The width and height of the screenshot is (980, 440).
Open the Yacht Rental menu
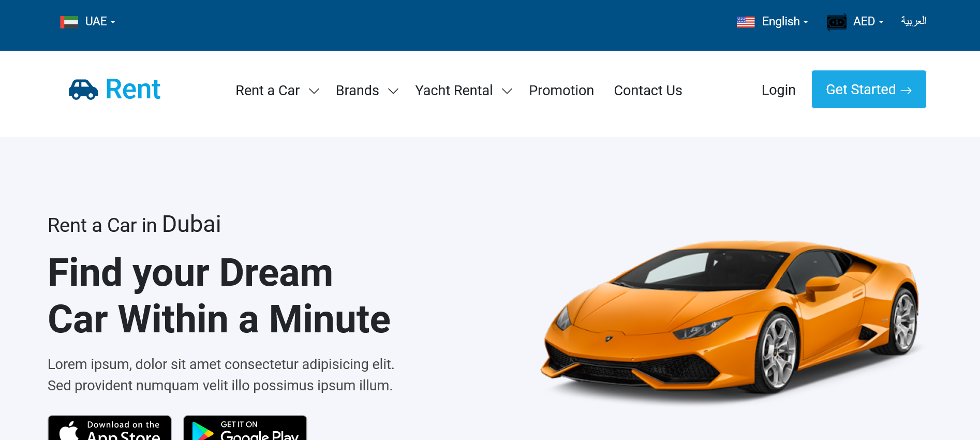[454, 91]
